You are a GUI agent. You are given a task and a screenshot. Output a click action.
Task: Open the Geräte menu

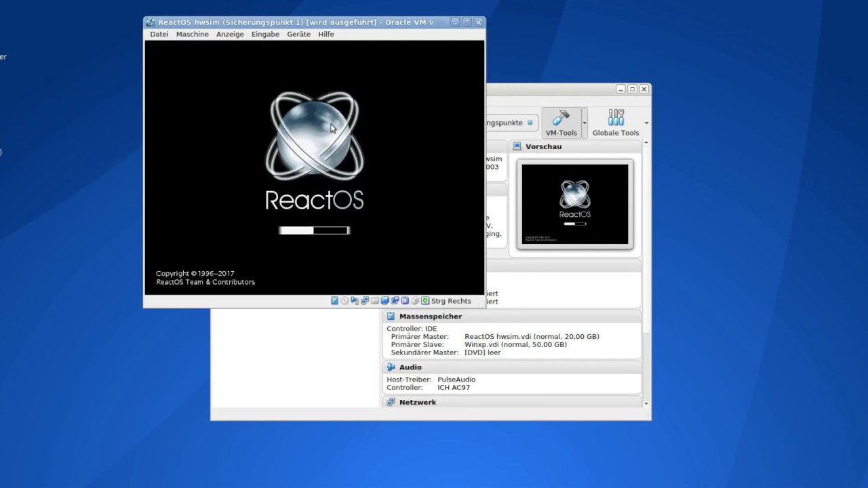298,34
